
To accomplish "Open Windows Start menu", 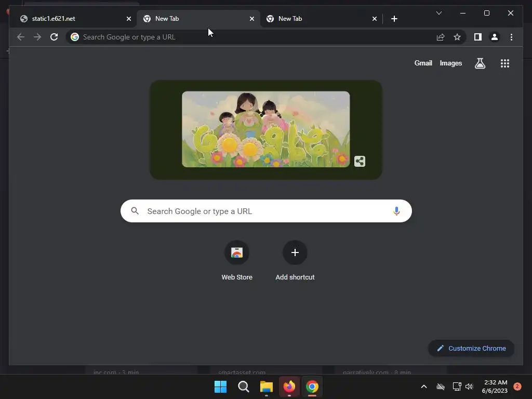I will tap(220, 387).
